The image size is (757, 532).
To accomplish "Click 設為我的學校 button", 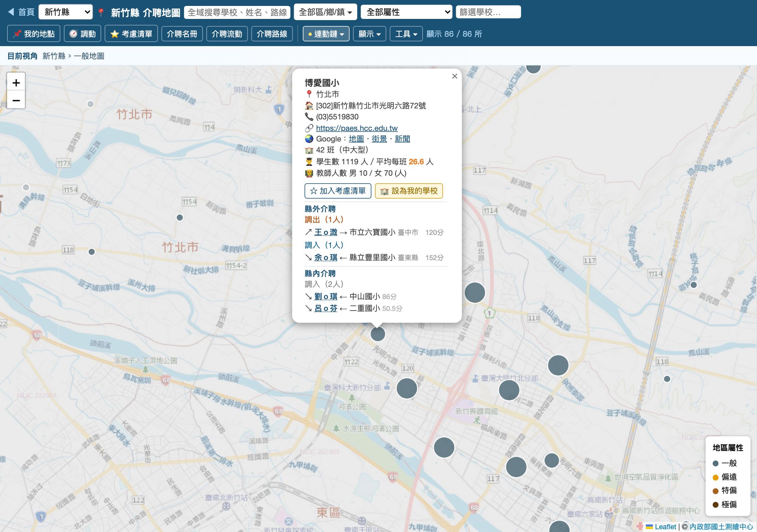I will pos(409,191).
